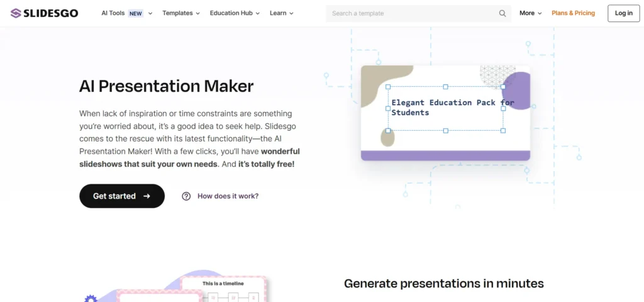Expand the Learn dropdown
This screenshot has height=302, width=644.
[x=282, y=13]
